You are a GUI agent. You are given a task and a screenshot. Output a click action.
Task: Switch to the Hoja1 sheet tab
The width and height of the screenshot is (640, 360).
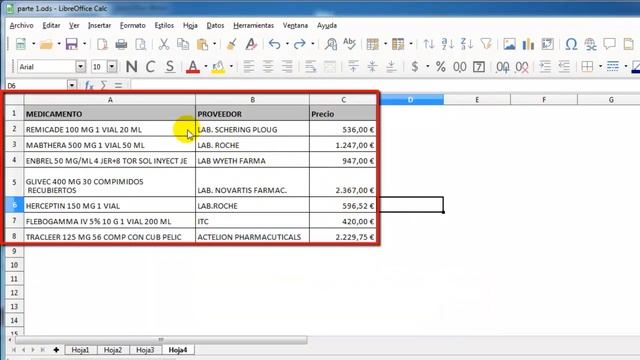pyautogui.click(x=80, y=350)
